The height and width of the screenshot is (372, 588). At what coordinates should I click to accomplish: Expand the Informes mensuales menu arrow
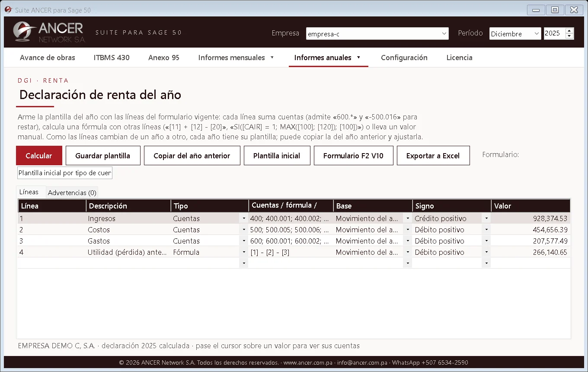tap(272, 58)
